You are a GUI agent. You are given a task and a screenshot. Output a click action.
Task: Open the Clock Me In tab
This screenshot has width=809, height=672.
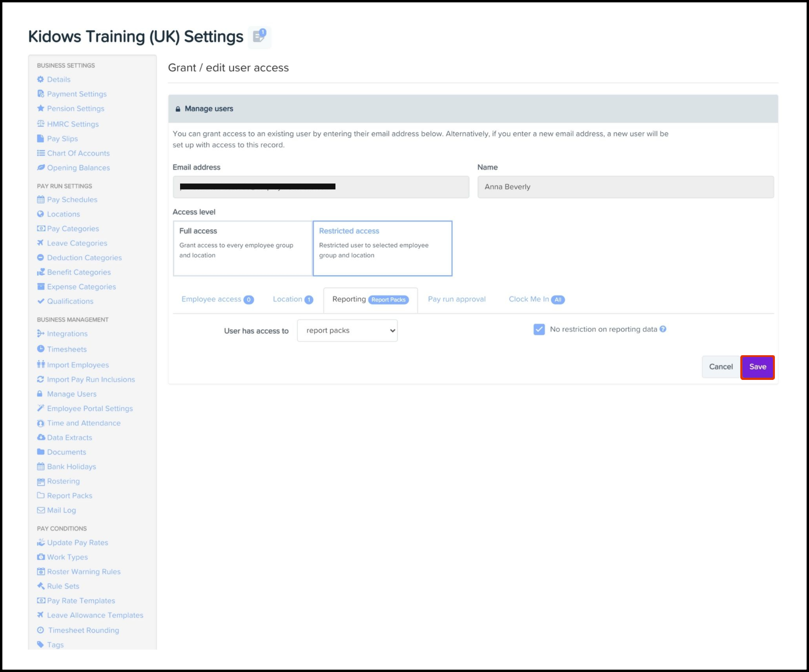point(536,300)
